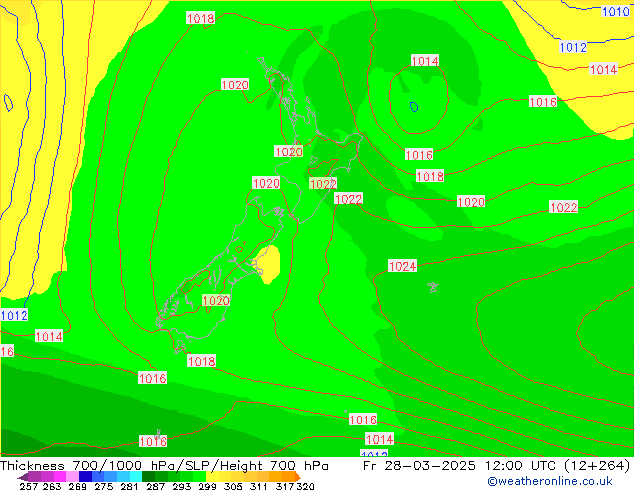Screen dimensions: 634x490
Task: Click the forecast offset '(12+264)'
Action: click(597, 465)
